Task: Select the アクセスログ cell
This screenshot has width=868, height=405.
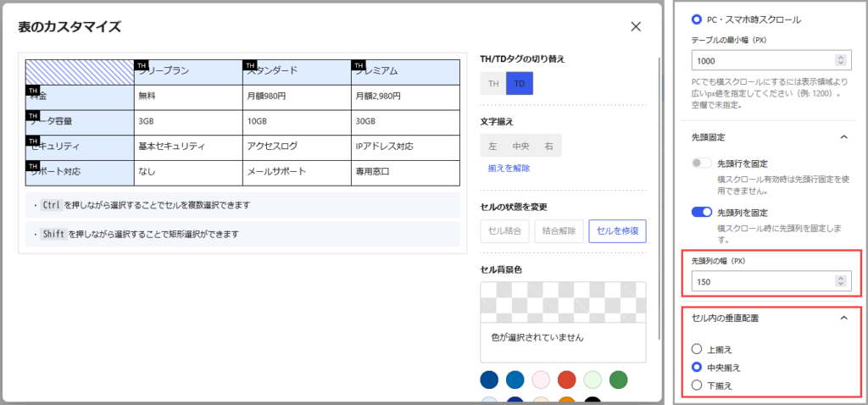Action: coord(297,147)
